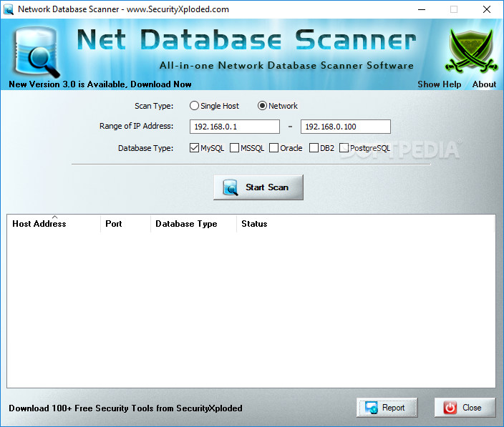Click the Close button at the bottom
The width and height of the screenshot is (504, 427).
tap(465, 408)
